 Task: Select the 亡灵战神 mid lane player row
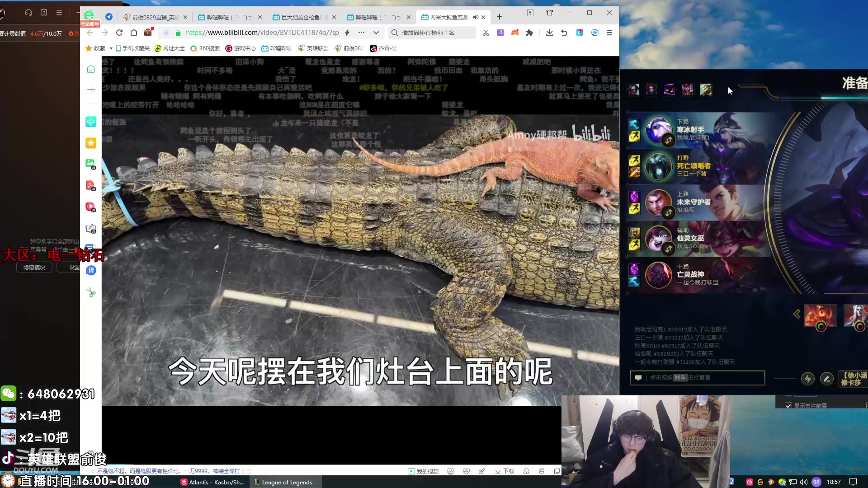[x=698, y=274]
